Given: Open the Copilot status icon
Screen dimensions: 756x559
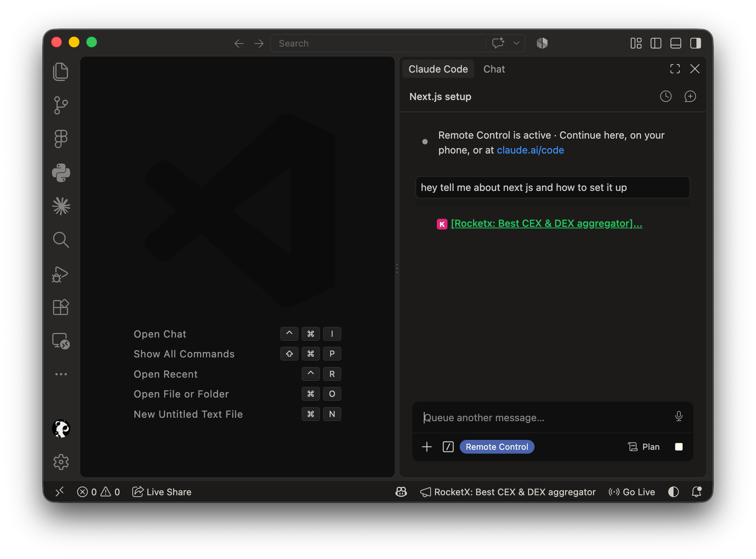Looking at the screenshot, I should pos(401,492).
